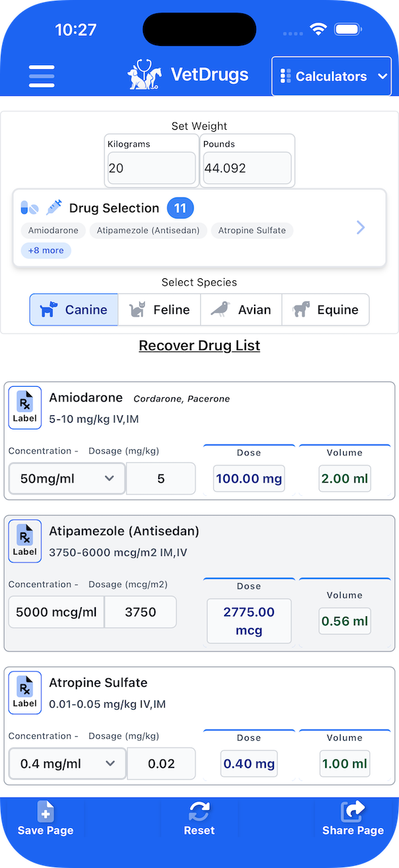Edit the Pounds weight field
399x868 pixels.
247,168
